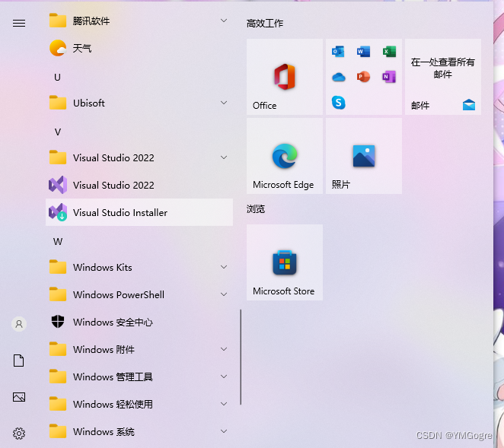Click the letter U section header

coord(57,77)
